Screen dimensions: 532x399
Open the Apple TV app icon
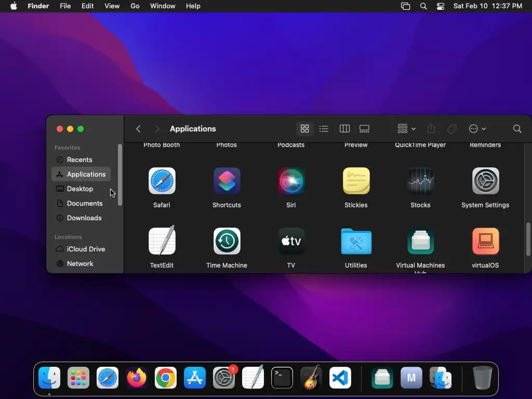(x=291, y=241)
